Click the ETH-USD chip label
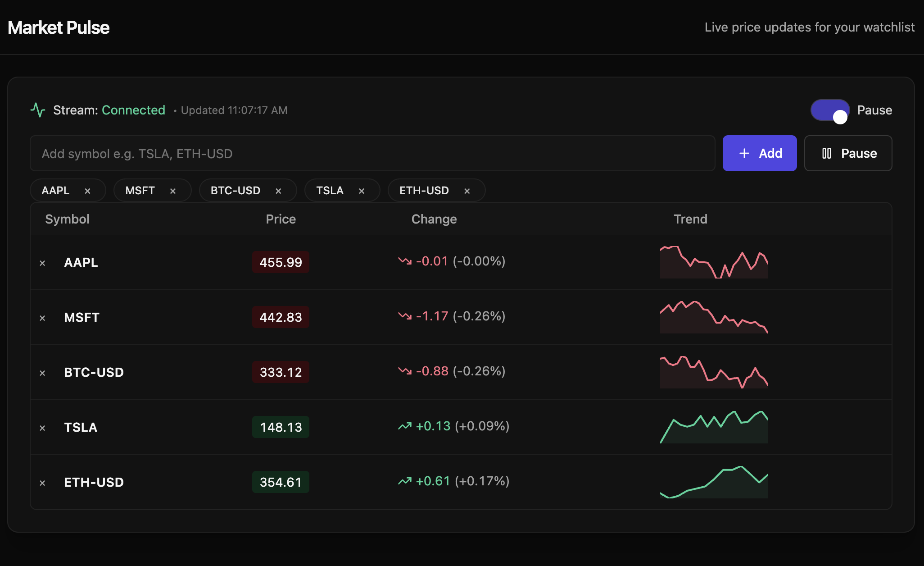The height and width of the screenshot is (566, 924). 424,191
